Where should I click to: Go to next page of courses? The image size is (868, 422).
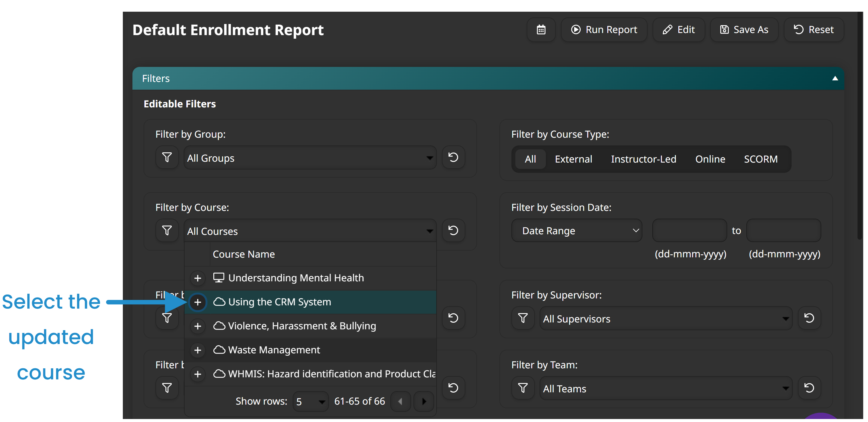[424, 401]
